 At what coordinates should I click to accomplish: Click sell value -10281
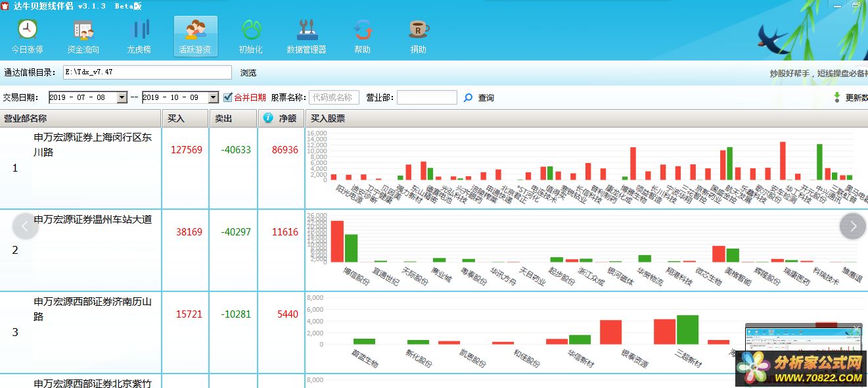tap(235, 314)
